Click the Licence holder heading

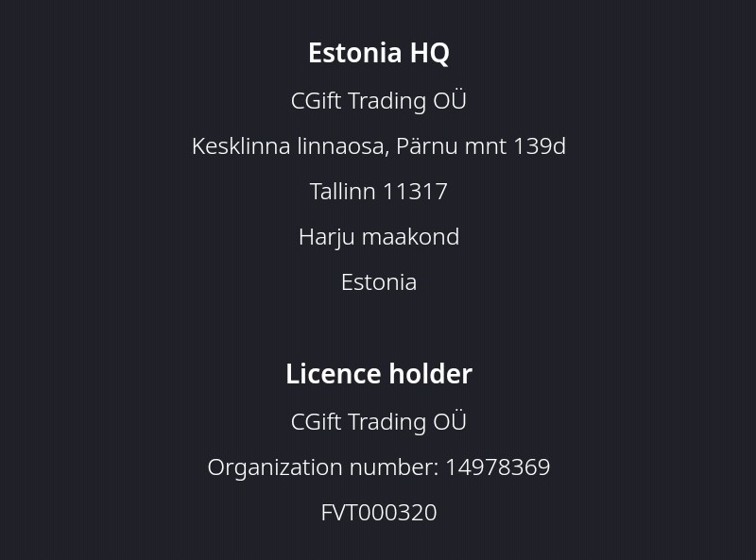pyautogui.click(x=378, y=374)
